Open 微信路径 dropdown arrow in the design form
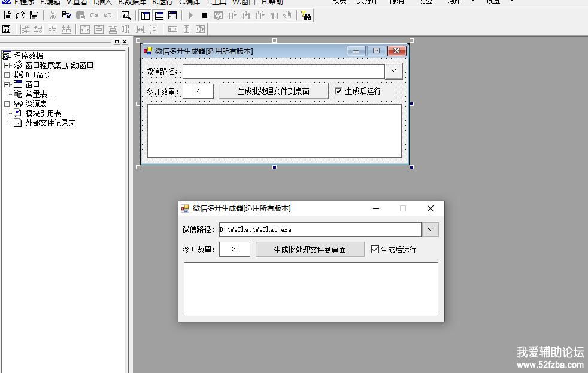The image size is (588, 373). [x=393, y=71]
